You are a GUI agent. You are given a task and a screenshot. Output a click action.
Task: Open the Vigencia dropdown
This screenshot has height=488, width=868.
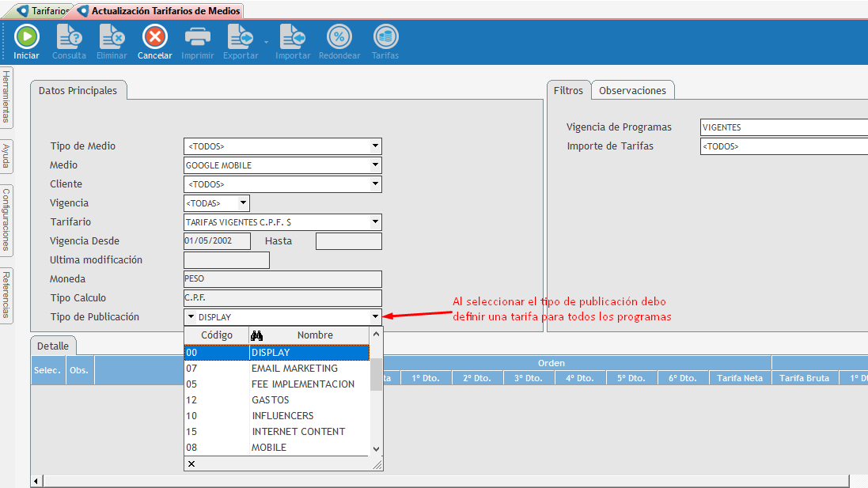(243, 203)
